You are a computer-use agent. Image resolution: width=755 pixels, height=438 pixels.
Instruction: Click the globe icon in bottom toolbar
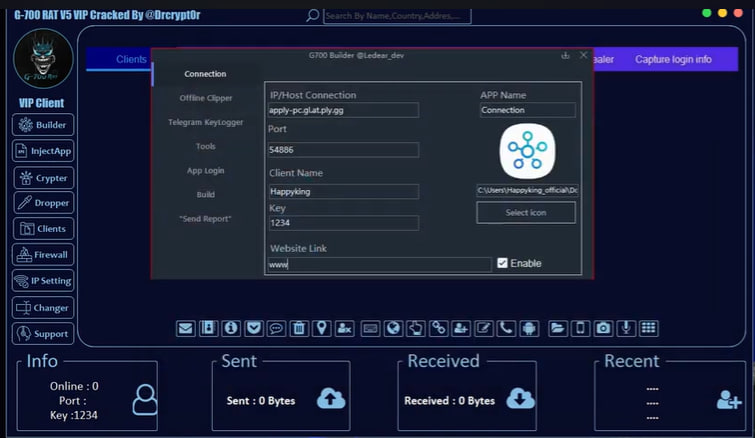tap(393, 328)
